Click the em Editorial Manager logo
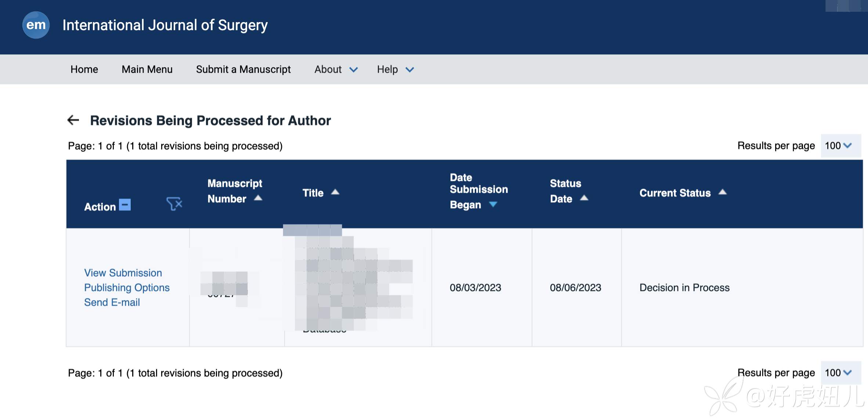The width and height of the screenshot is (868, 420). [x=36, y=25]
